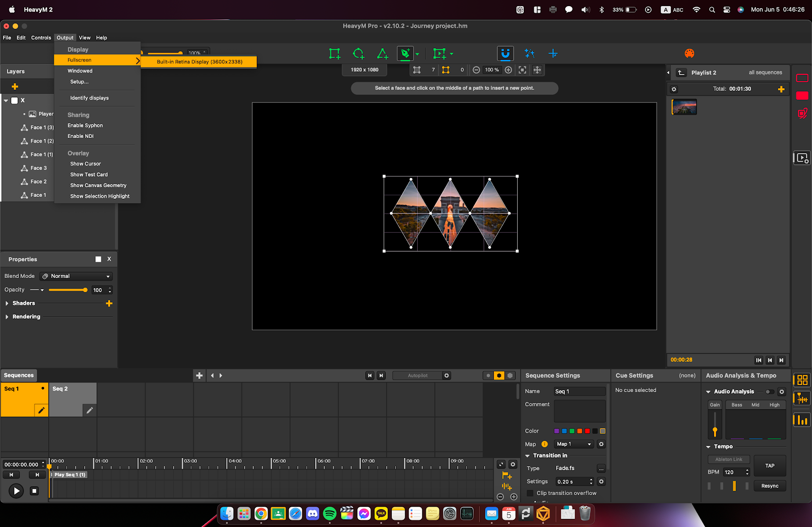
Task: Click the Resync button
Action: 770,486
